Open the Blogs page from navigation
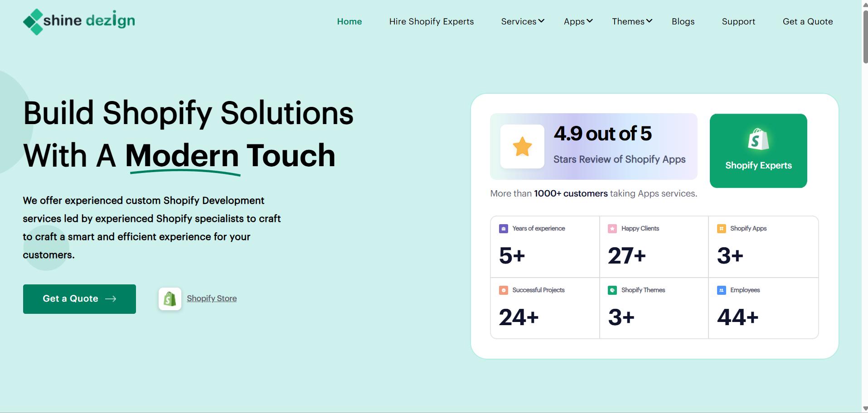Image resolution: width=868 pixels, height=413 pixels. point(683,21)
